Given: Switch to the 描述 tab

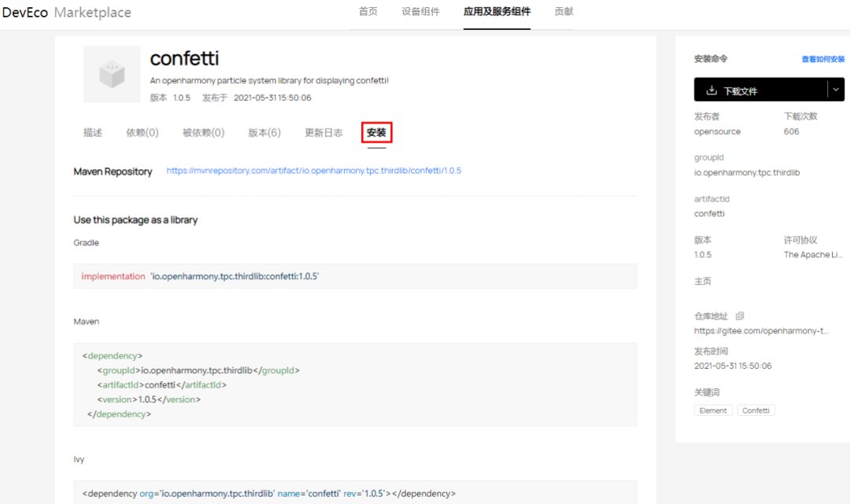Looking at the screenshot, I should click(93, 133).
